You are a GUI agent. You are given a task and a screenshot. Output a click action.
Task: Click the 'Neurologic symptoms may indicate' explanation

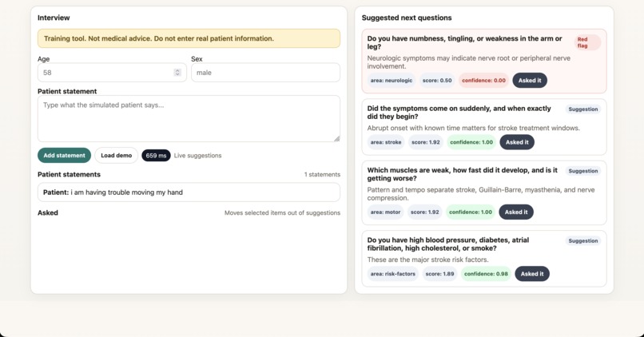point(469,62)
